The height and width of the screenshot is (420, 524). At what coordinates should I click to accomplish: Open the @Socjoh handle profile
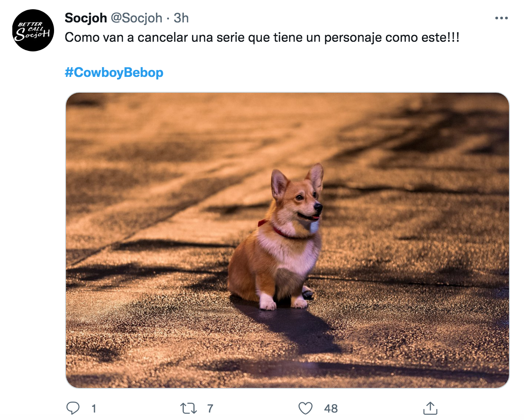click(x=136, y=18)
